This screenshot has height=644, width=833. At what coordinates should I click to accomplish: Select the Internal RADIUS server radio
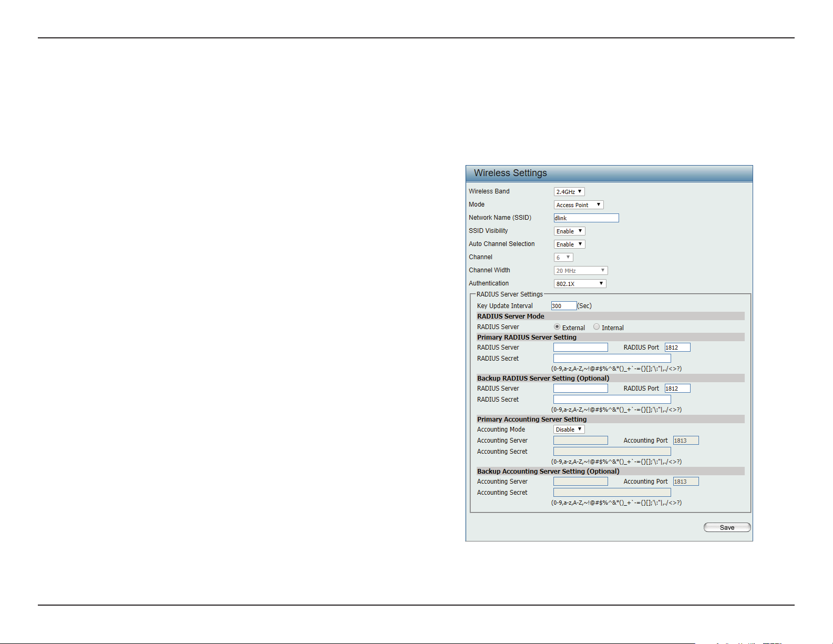coord(597,327)
